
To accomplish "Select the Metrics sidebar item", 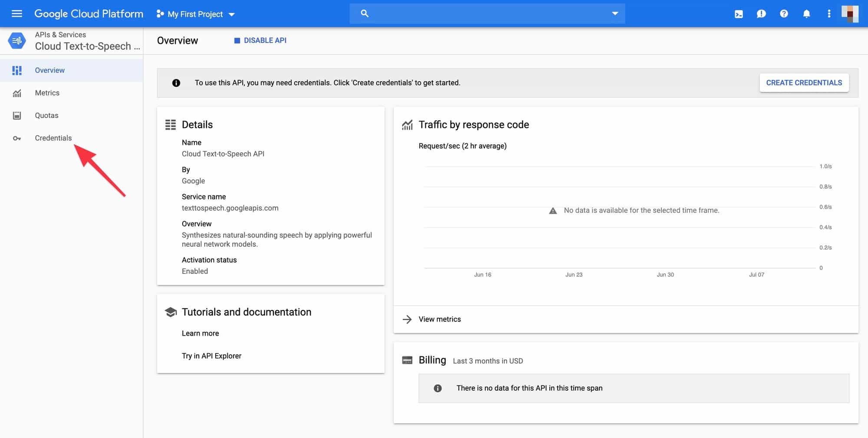I will (71, 93).
